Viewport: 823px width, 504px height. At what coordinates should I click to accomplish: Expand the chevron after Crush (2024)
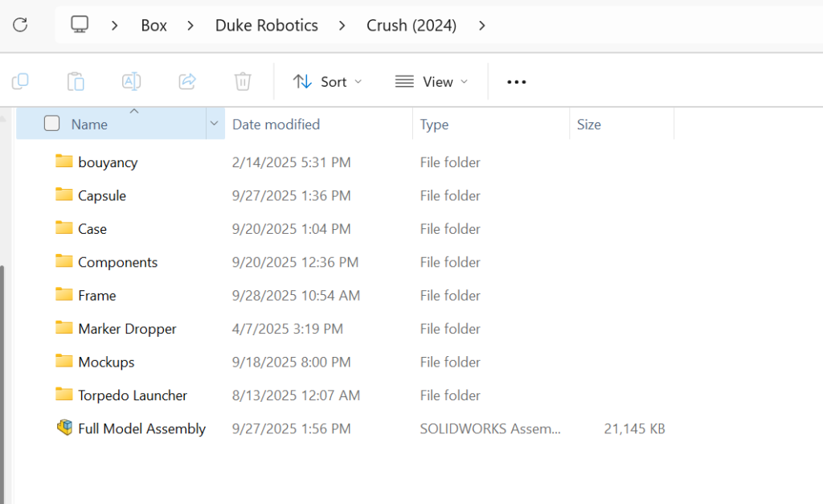click(x=482, y=25)
